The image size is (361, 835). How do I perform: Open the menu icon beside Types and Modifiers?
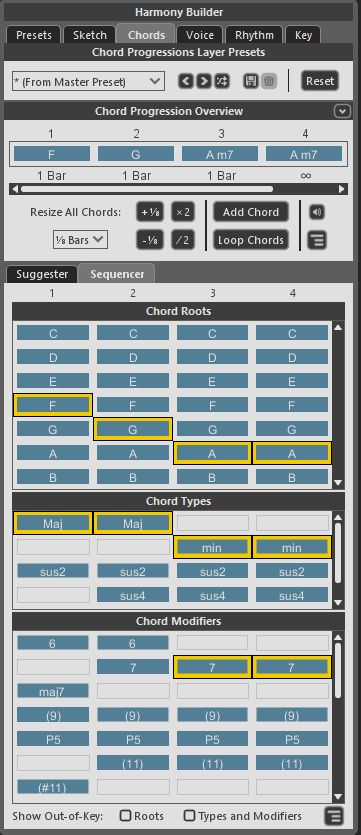click(334, 816)
